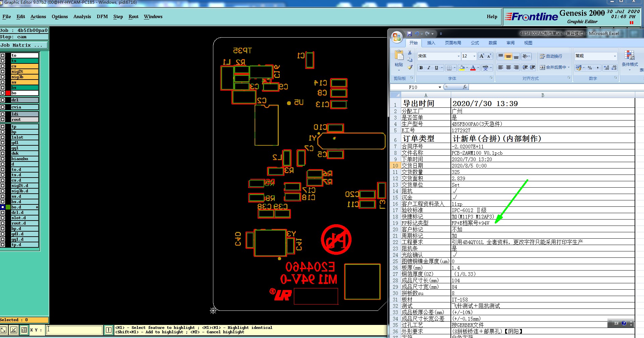Image resolution: width=644 pixels, height=338 pixels.
Task: Select the rout layer label
Action: pos(24,119)
